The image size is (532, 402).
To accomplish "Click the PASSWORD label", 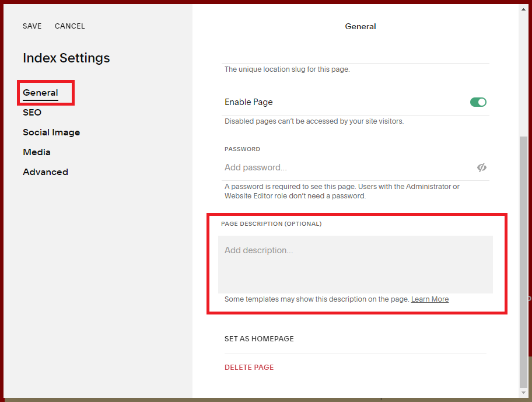I will pos(242,149).
